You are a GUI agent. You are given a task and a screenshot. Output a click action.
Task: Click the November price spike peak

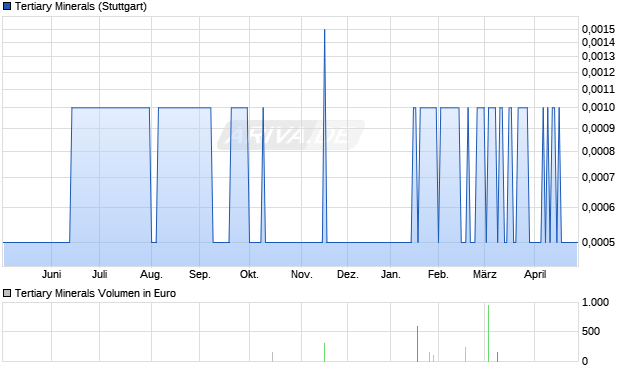click(325, 30)
